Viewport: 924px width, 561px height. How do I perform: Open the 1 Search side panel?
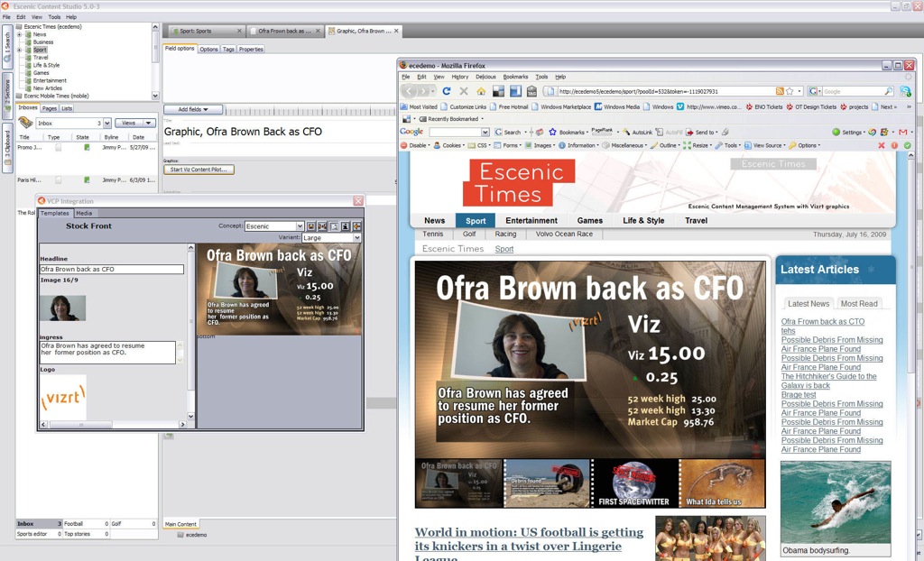7,47
